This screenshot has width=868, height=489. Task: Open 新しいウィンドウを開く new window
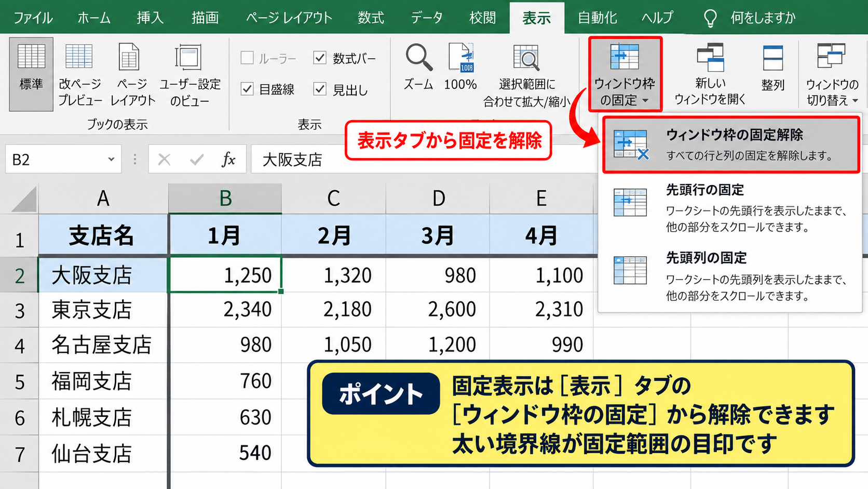coord(710,73)
